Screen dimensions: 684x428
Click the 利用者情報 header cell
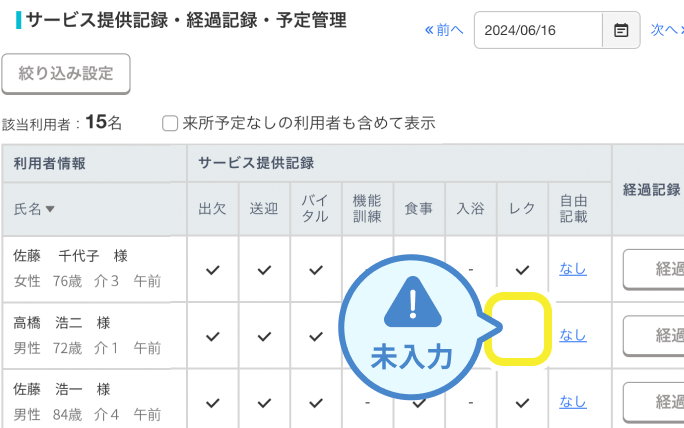94,164
